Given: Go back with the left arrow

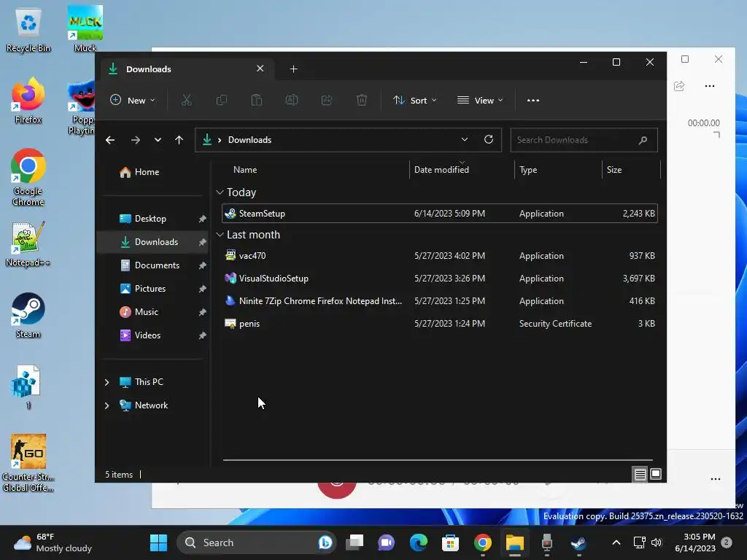Looking at the screenshot, I should 110,140.
